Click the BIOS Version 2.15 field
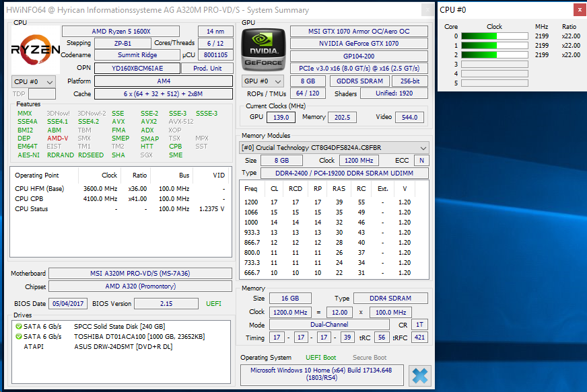The image size is (587, 392). click(166, 304)
